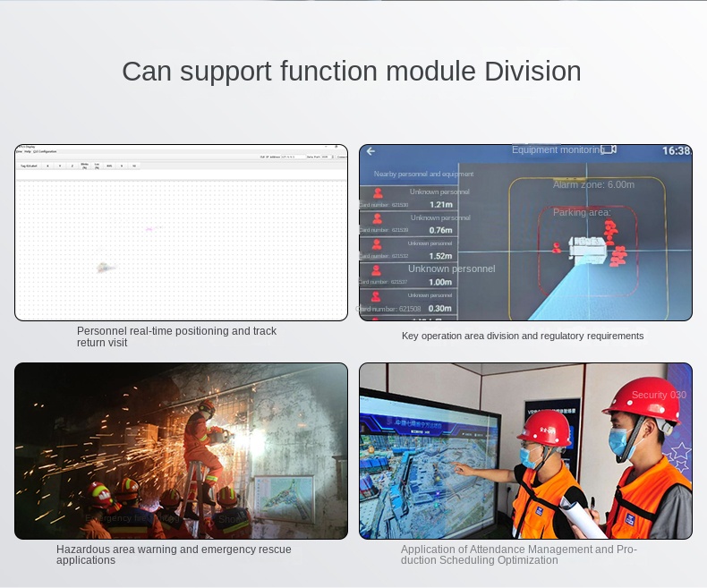Viewport: 707px width, 588px height.
Task: Open the attendance management workers photo
Action: 525,450
